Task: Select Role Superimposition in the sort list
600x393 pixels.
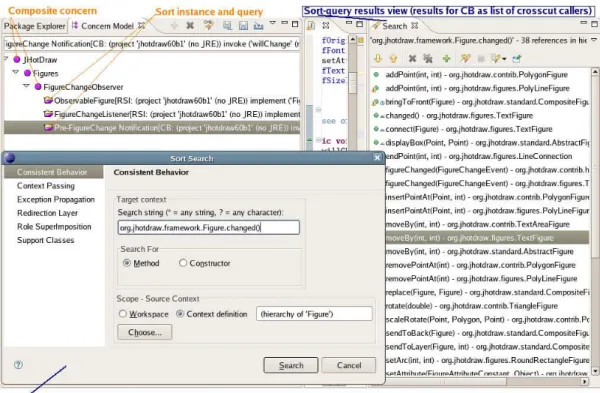Action: click(54, 227)
